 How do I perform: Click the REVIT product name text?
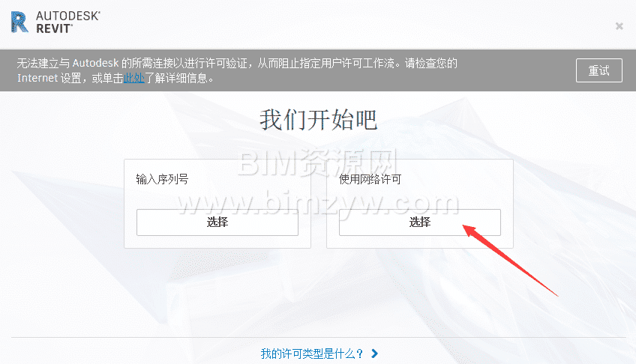(54, 28)
